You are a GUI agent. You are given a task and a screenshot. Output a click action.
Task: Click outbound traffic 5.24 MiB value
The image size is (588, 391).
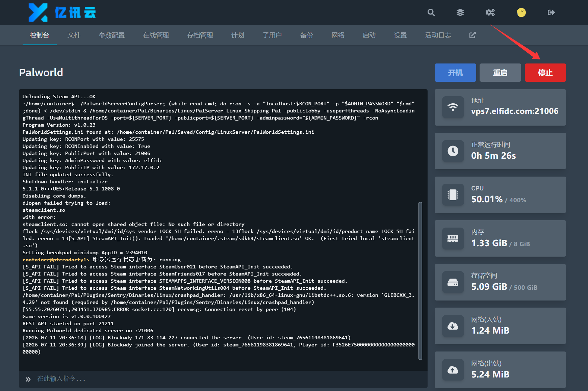(490, 374)
